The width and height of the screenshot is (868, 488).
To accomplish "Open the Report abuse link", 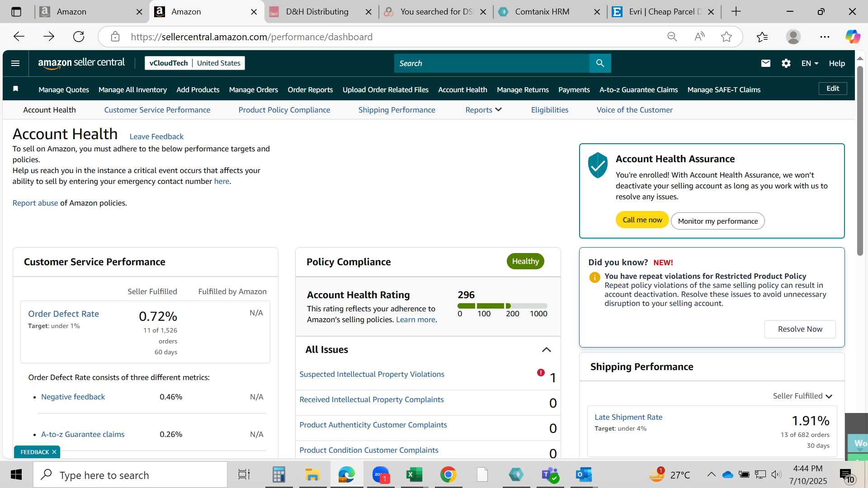I will coord(35,203).
